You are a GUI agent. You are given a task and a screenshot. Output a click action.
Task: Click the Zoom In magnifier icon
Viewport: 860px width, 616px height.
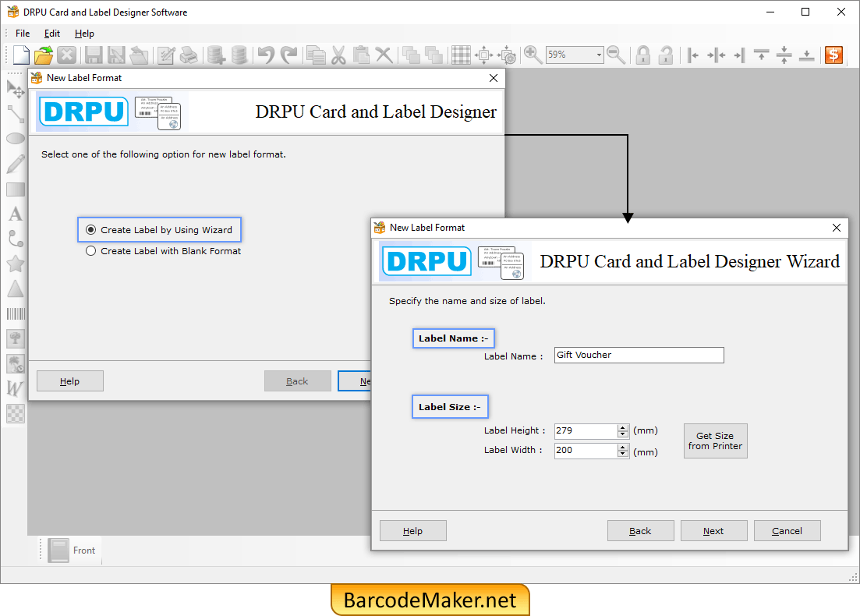coord(533,55)
